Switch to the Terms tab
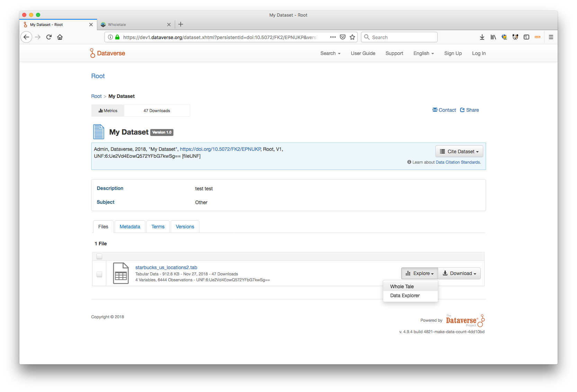This screenshot has height=392, width=577. pos(158,227)
